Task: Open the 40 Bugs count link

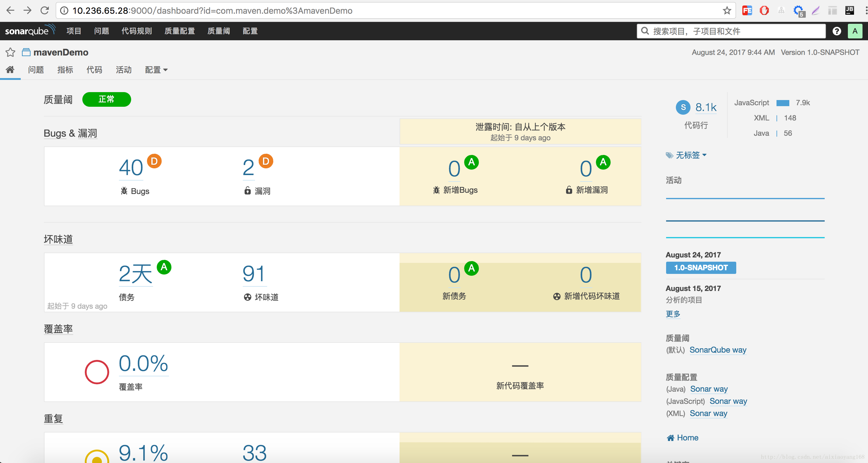Action: pyautogui.click(x=131, y=167)
